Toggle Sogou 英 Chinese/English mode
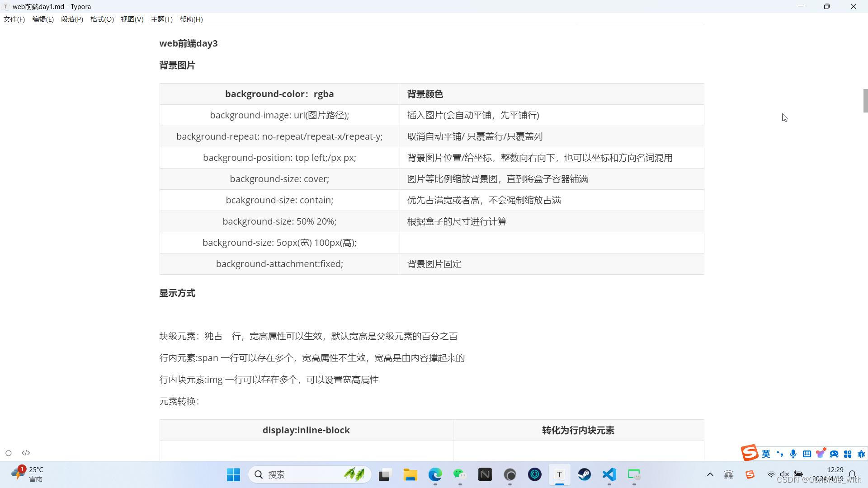868x488 pixels. (x=766, y=454)
